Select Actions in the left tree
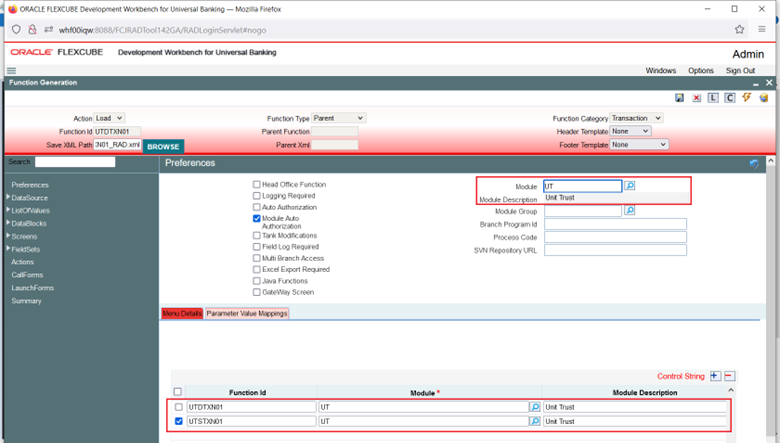 22,262
